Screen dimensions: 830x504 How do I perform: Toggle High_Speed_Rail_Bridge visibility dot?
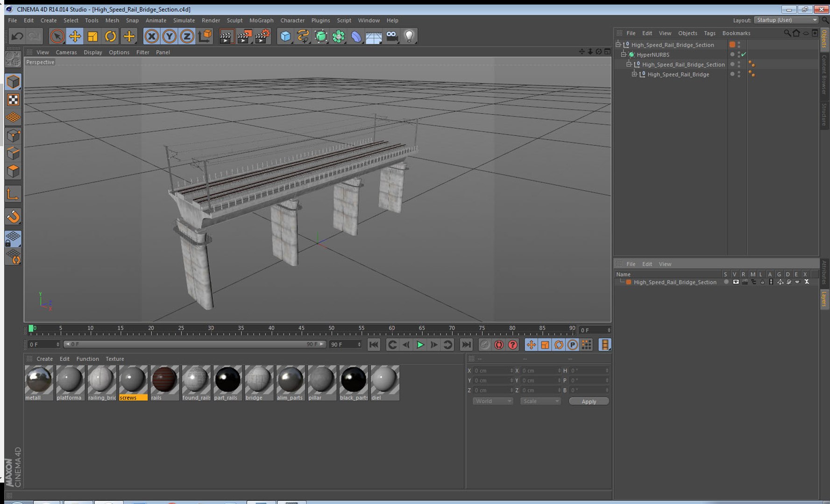[x=739, y=72]
